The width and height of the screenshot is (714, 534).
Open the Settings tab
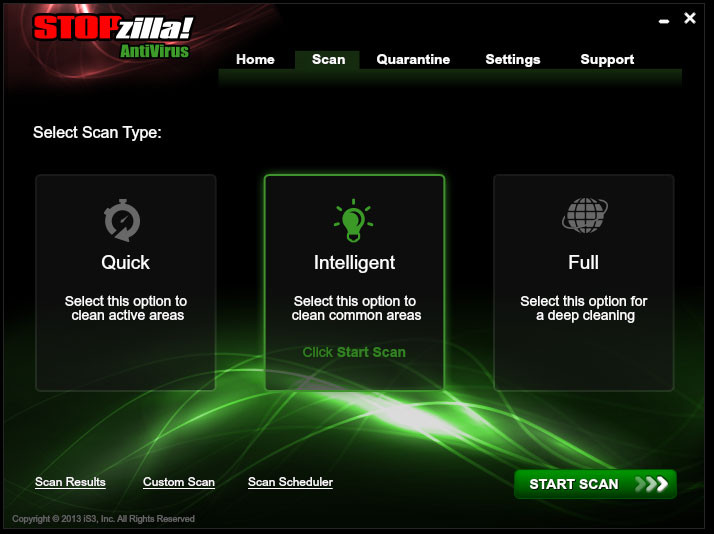(x=513, y=59)
